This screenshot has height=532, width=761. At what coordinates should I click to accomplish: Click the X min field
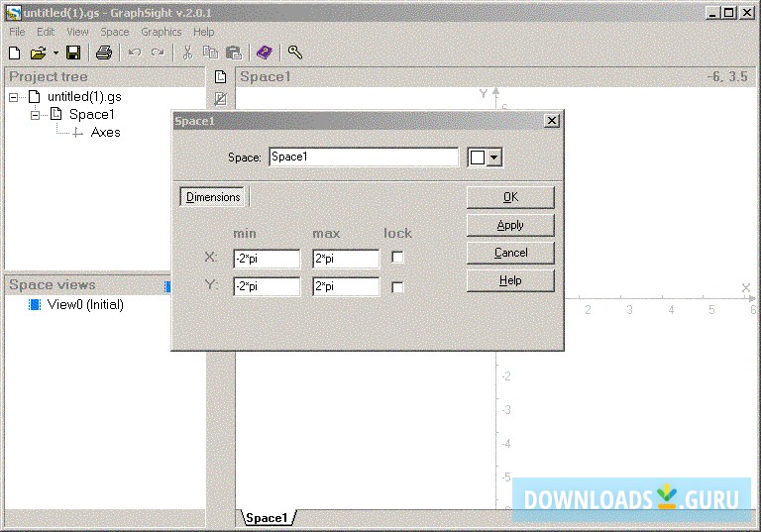pos(267,259)
